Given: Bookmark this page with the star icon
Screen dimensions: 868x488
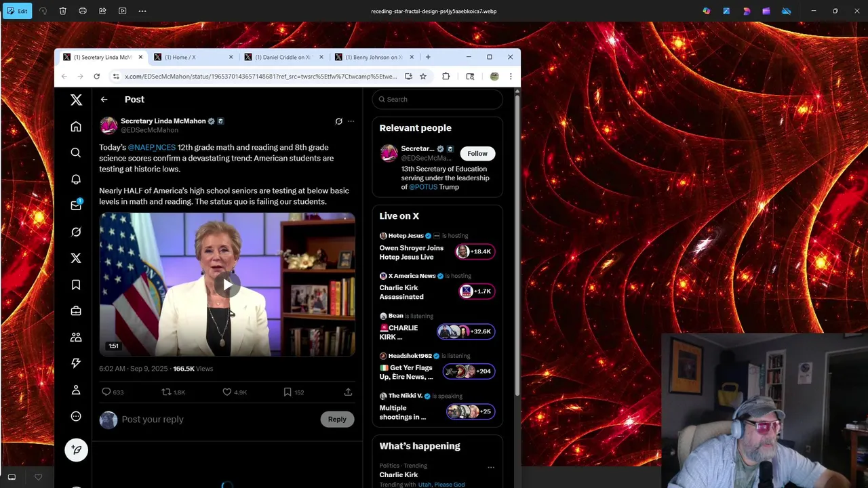Looking at the screenshot, I should click(423, 77).
